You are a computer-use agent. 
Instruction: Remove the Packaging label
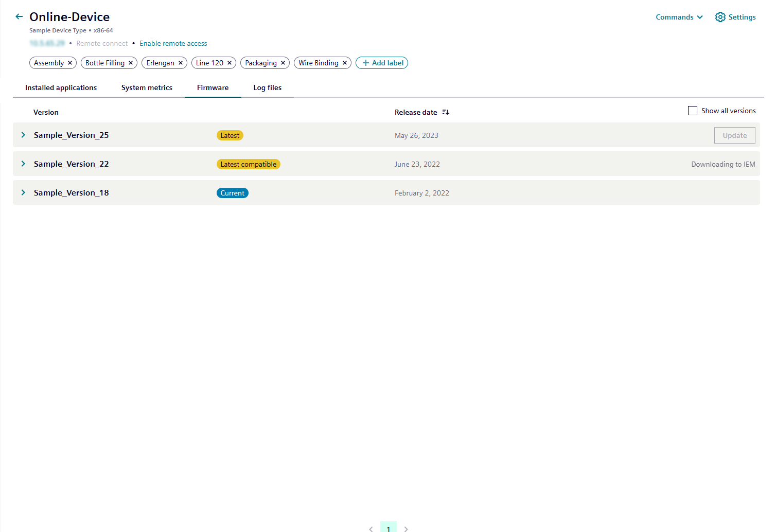click(283, 63)
